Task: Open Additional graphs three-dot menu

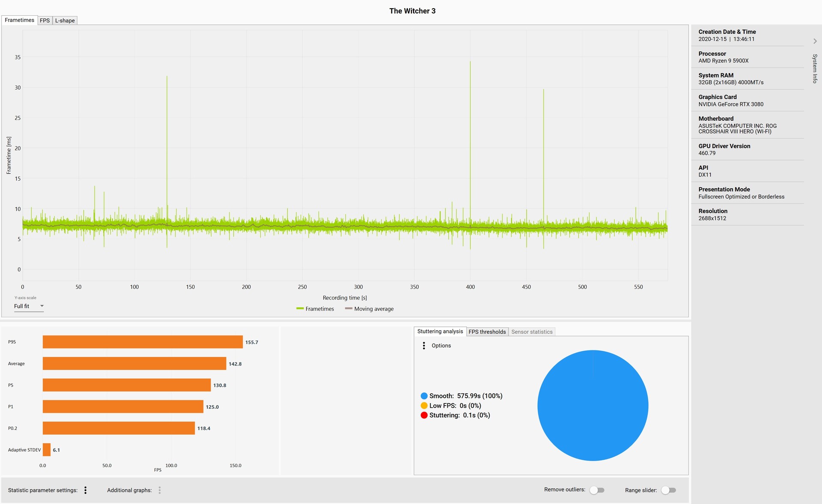Action: 160,490
